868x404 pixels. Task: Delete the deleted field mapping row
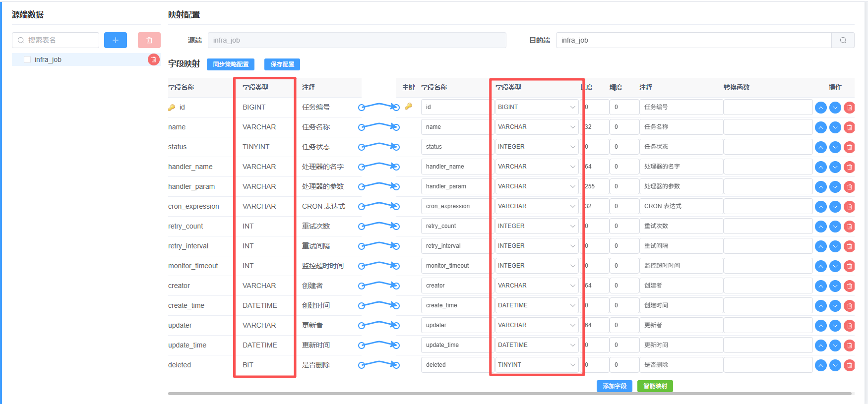coord(849,365)
